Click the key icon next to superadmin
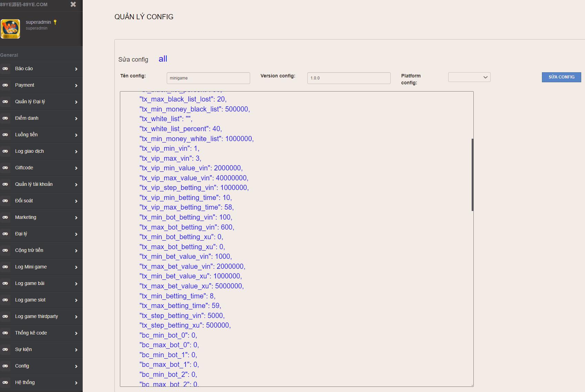Screen dimensions: 585x392 [55, 22]
